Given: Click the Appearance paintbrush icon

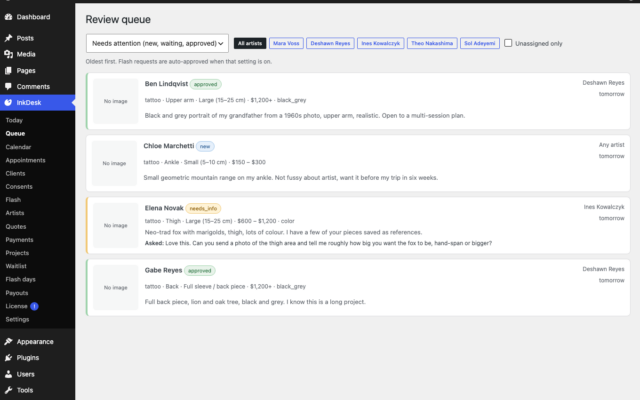Looking at the screenshot, I should pos(8,342).
